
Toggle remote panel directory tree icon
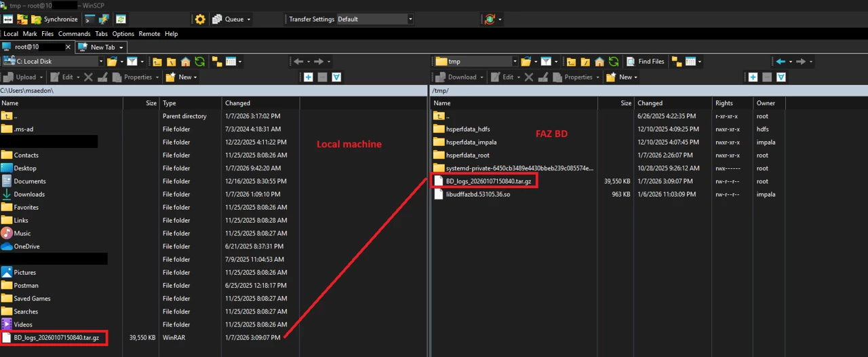point(677,61)
